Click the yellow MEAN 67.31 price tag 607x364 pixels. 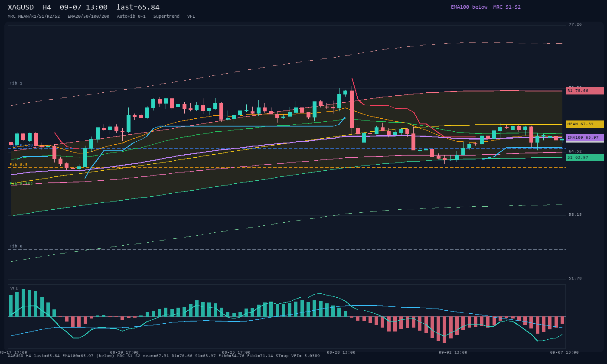coord(585,124)
